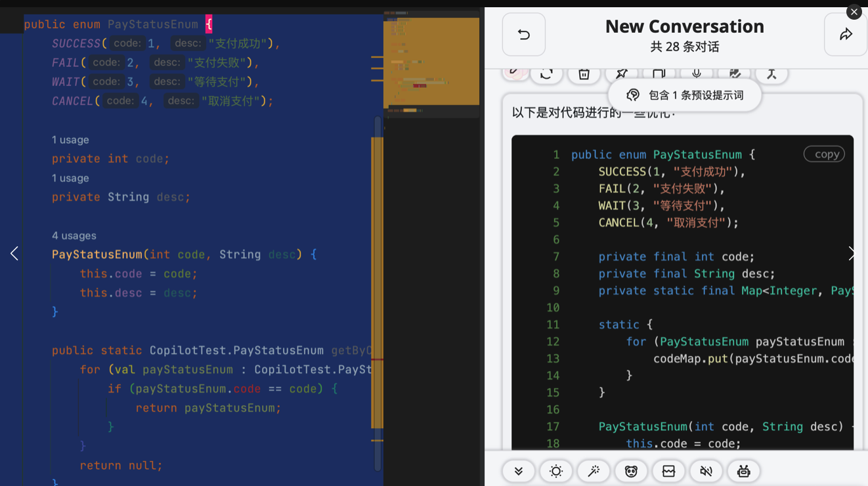This screenshot has height=486, width=868.
Task: Click the pin icon in the message toolbar
Action: pyautogui.click(x=621, y=74)
